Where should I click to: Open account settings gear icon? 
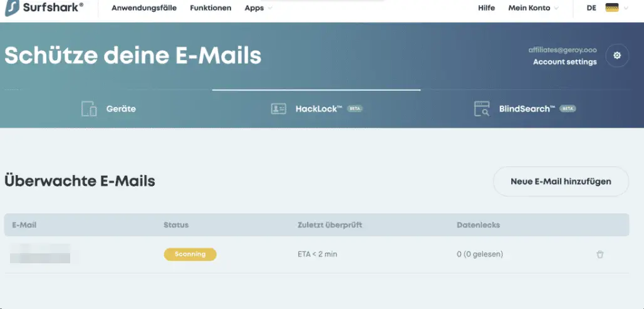(x=617, y=56)
